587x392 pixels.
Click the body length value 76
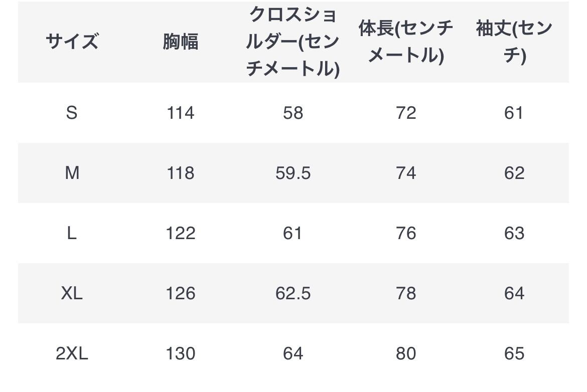click(x=405, y=233)
